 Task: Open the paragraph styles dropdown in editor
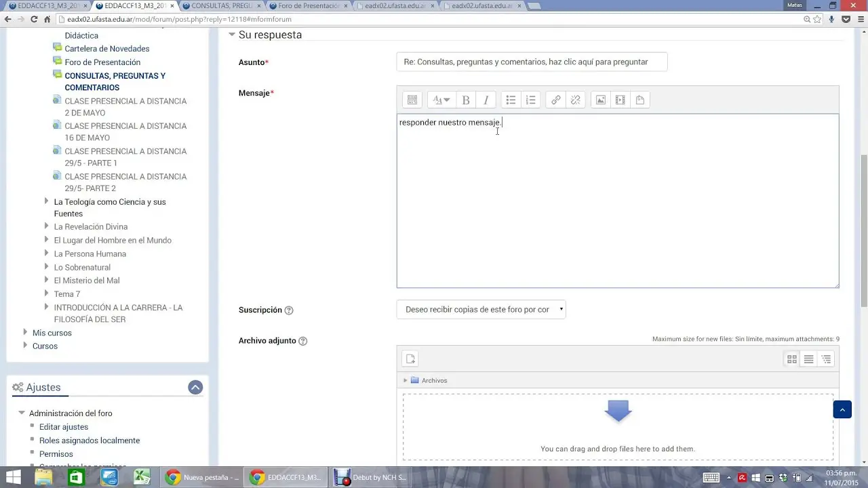point(441,100)
